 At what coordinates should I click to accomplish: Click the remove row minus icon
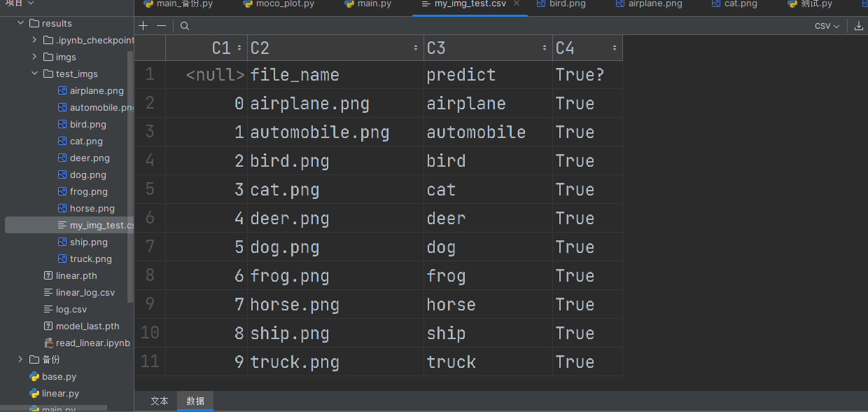coord(161,26)
